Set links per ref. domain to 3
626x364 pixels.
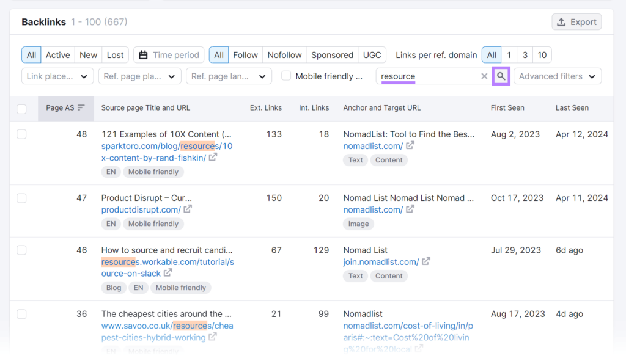coord(525,55)
